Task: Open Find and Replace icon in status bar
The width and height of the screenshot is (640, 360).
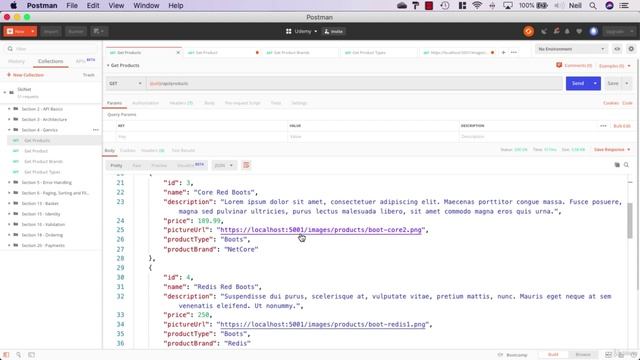Action: pyautogui.click(x=18, y=355)
